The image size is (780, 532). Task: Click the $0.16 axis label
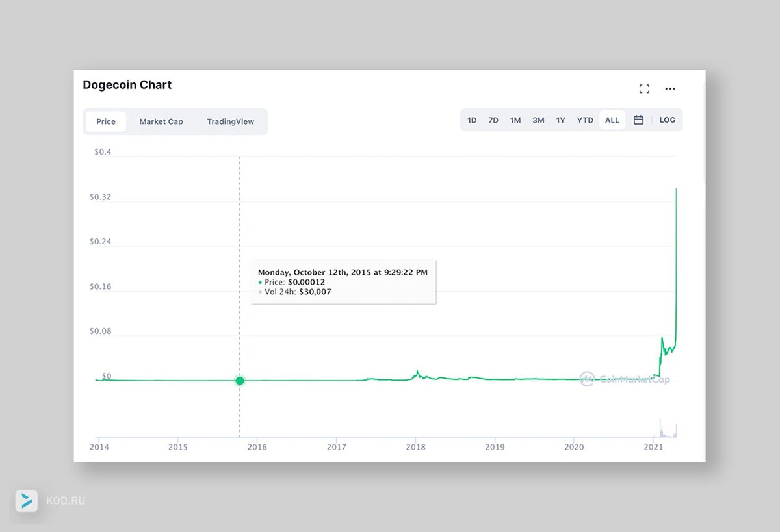pyautogui.click(x=101, y=286)
